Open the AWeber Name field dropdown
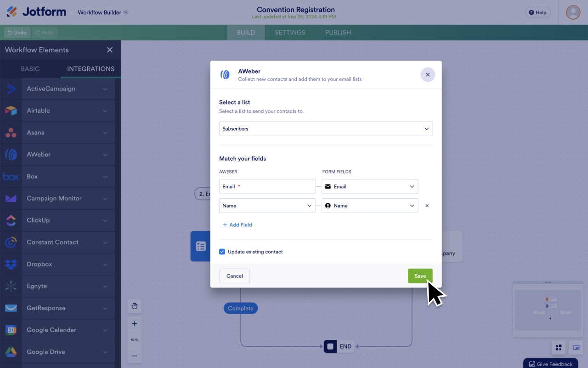The height and width of the screenshot is (368, 588). pyautogui.click(x=267, y=206)
